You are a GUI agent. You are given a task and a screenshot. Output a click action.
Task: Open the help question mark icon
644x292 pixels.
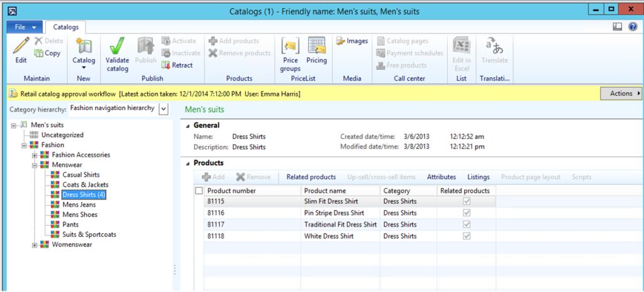pyautogui.click(x=633, y=27)
